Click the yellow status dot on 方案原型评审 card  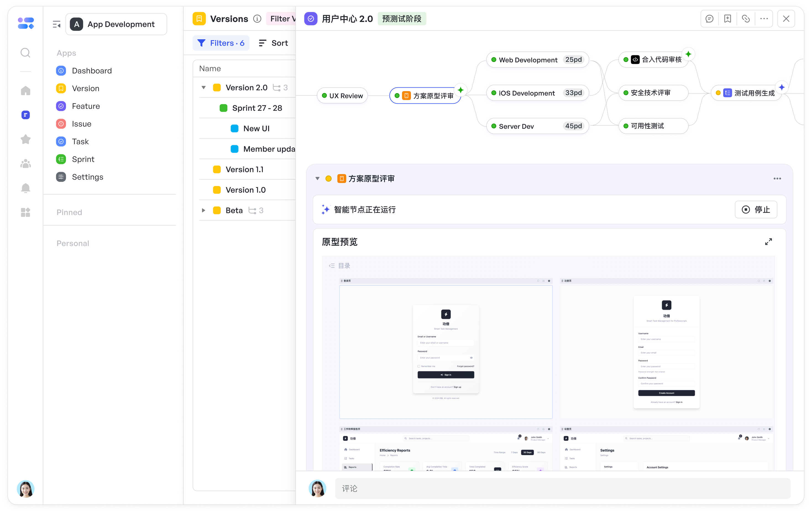click(x=328, y=178)
